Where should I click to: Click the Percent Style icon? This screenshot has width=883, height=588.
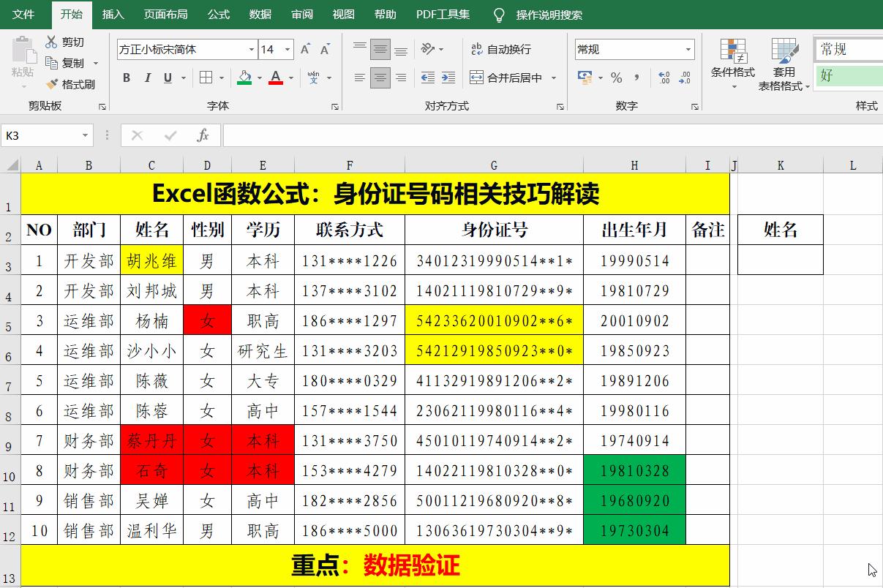[x=618, y=76]
